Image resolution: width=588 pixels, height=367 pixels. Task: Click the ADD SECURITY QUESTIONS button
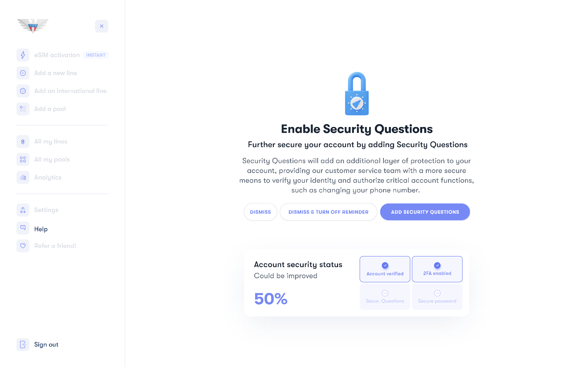coord(425,212)
